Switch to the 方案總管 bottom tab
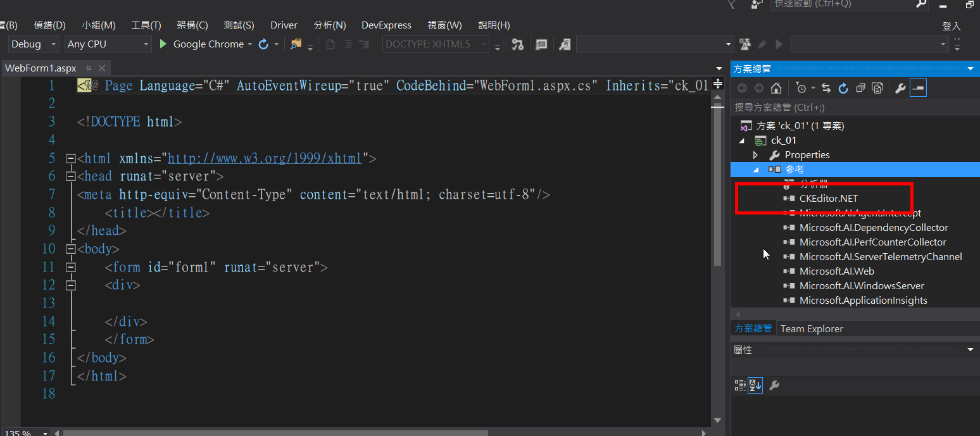Image resolution: width=980 pixels, height=436 pixels. (x=753, y=329)
